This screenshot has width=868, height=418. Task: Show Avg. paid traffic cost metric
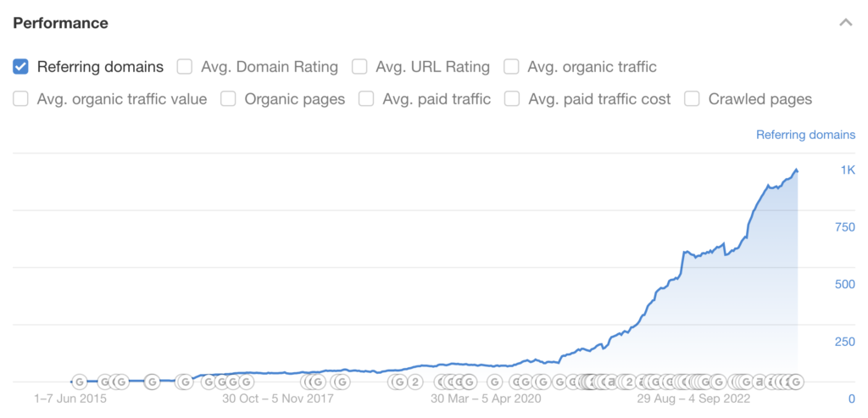pos(512,99)
